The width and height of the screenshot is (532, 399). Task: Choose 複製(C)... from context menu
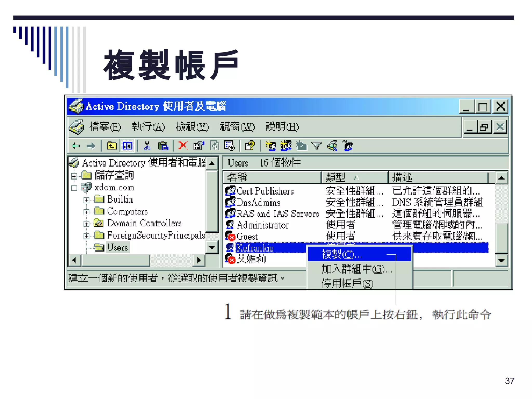pyautogui.click(x=359, y=254)
